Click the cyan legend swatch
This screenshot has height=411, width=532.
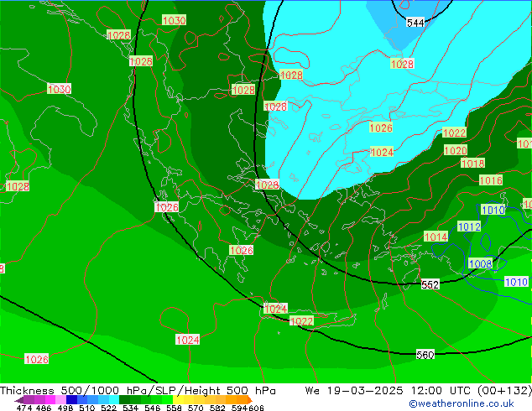114,399
